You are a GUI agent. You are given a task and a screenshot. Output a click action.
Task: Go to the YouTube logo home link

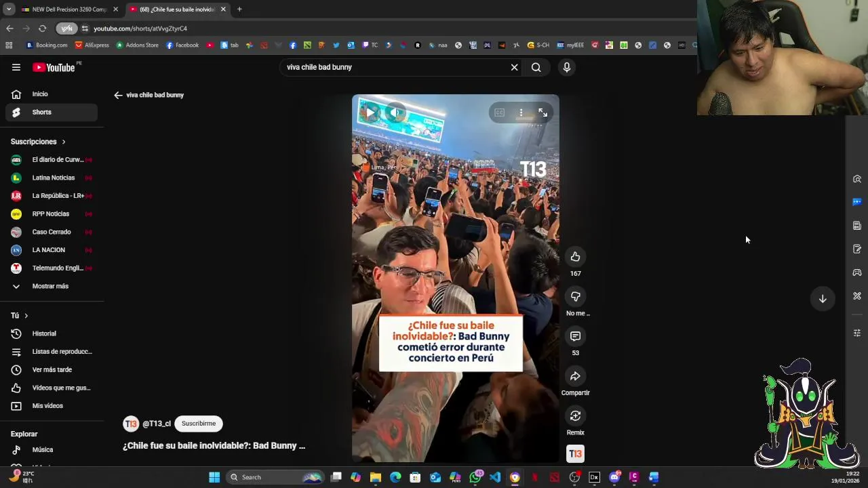tap(54, 67)
